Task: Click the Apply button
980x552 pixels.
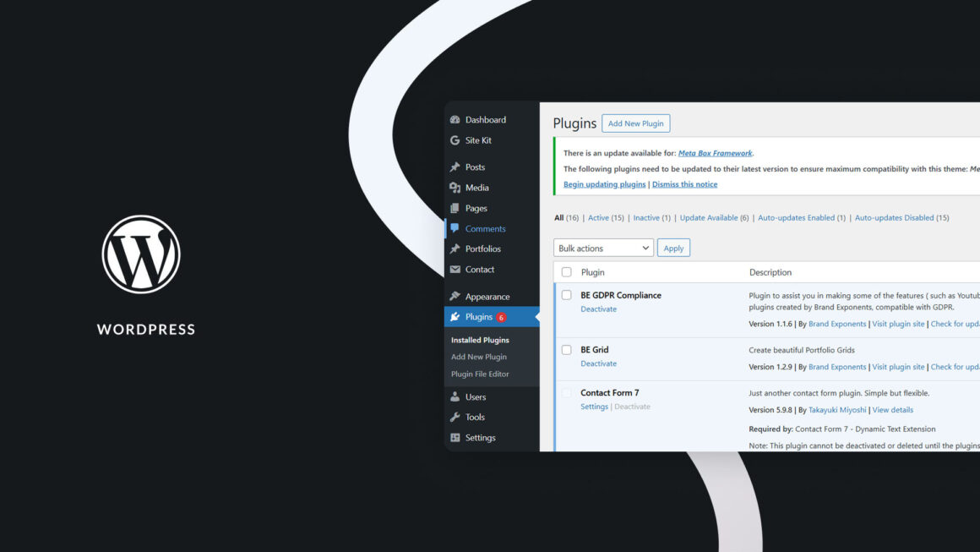Action: pyautogui.click(x=673, y=248)
